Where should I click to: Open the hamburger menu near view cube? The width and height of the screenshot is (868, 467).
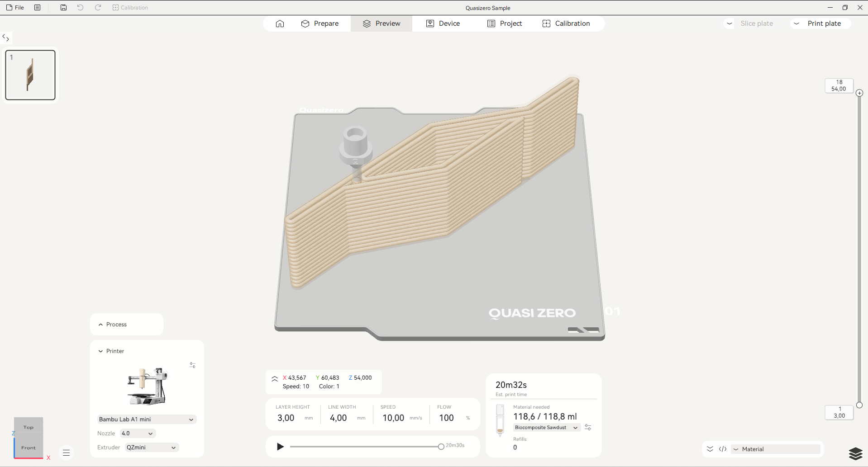(x=66, y=453)
